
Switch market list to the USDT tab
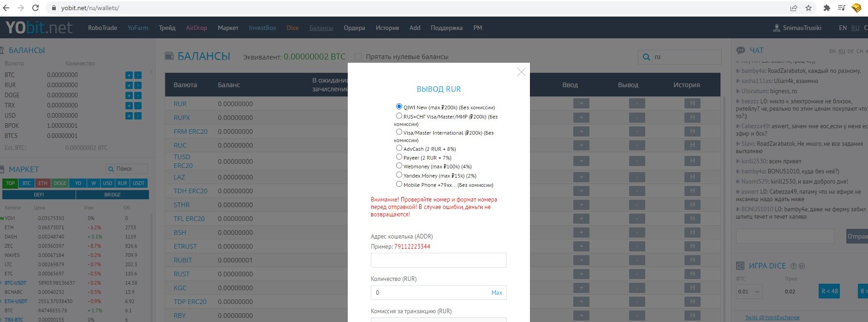[x=139, y=183]
